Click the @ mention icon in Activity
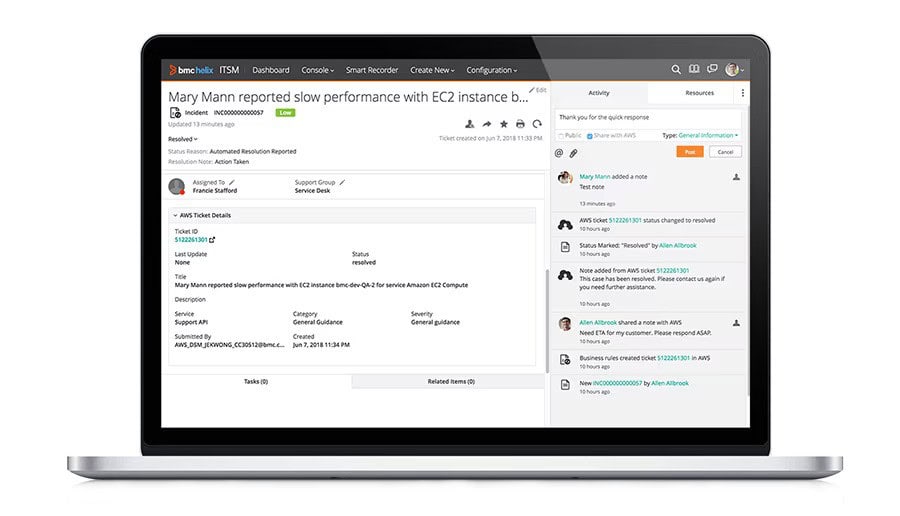The image size is (900, 516). 559,153
